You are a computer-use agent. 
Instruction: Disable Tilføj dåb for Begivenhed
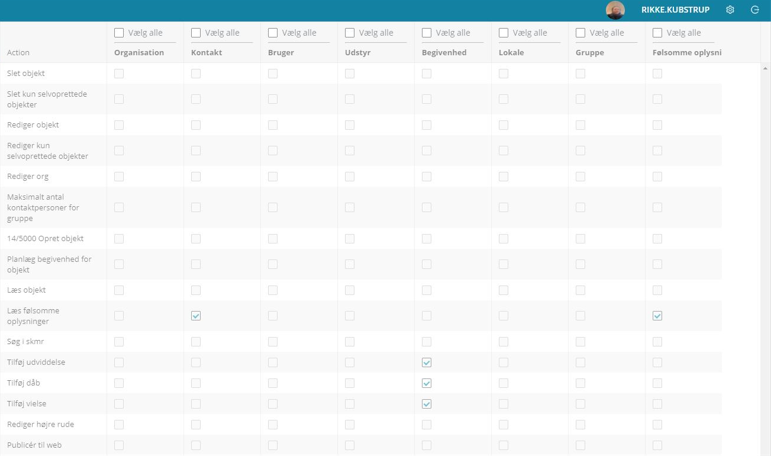(426, 384)
